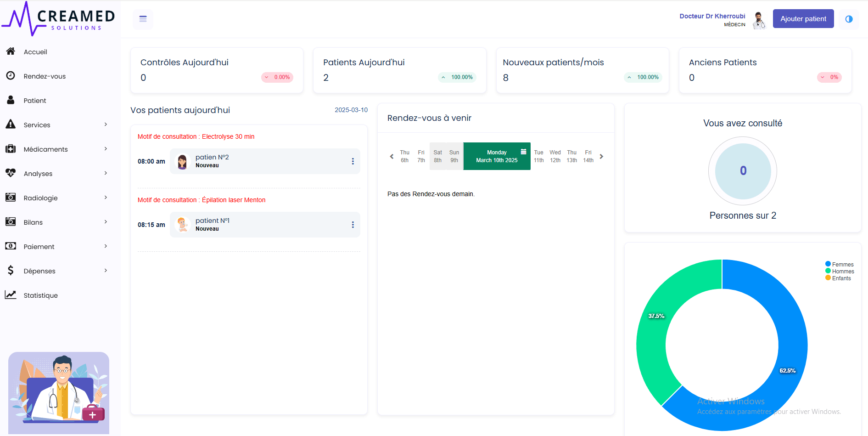Click the Rendez-vous clock icon
868x436 pixels.
click(11, 76)
